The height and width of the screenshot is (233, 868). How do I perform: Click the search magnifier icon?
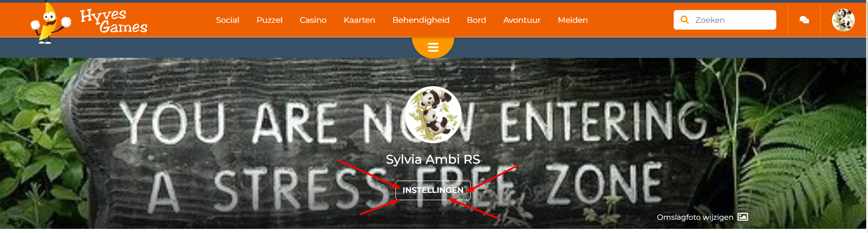tap(685, 20)
